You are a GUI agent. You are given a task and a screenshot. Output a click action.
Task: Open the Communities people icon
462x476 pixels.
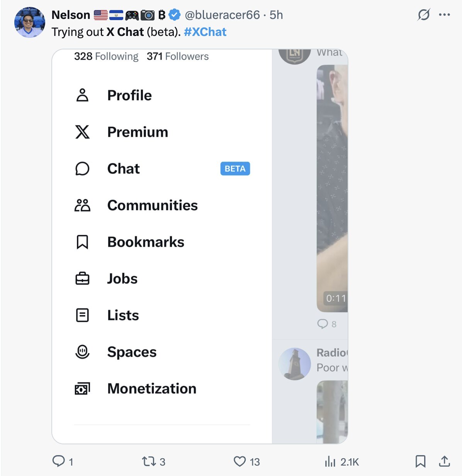coord(82,205)
